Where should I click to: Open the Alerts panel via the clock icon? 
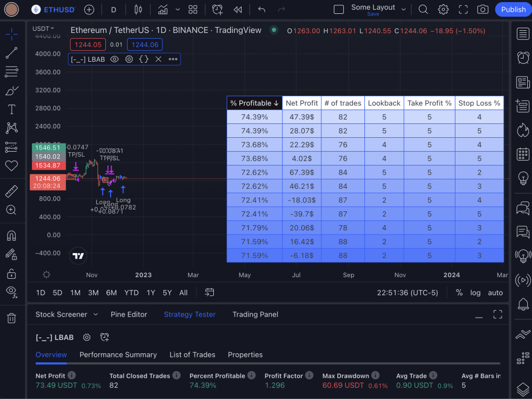[522, 58]
